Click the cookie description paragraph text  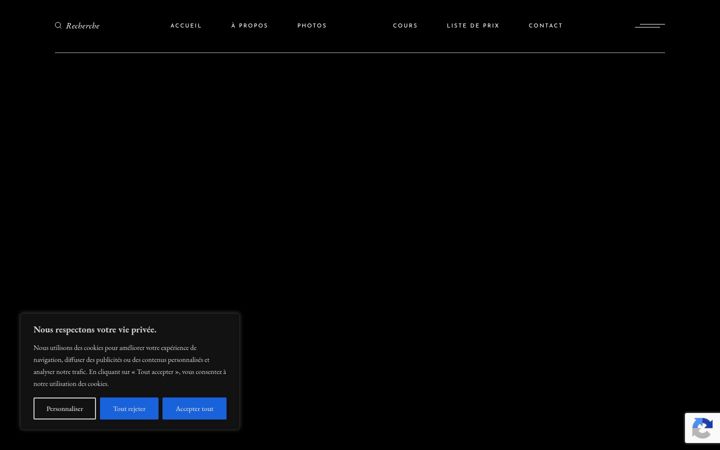click(x=129, y=366)
